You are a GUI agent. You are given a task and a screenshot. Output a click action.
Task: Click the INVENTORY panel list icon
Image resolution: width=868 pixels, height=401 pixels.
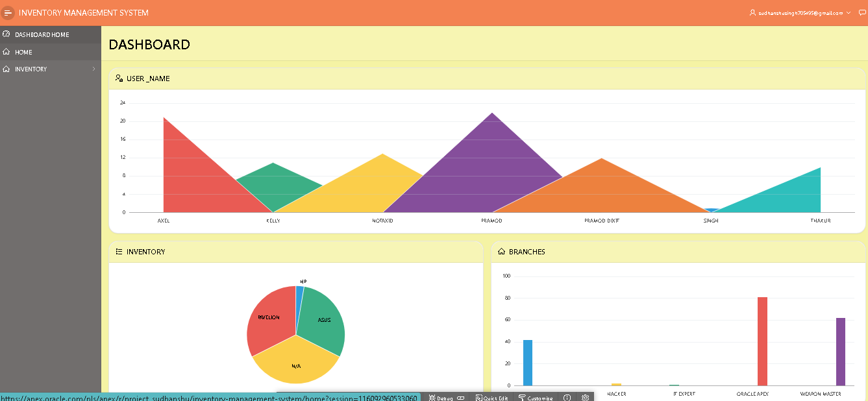(118, 252)
